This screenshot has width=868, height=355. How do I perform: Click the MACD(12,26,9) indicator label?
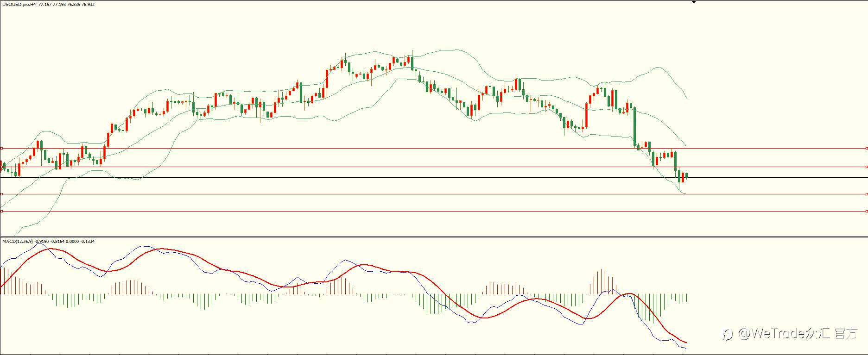18,241
